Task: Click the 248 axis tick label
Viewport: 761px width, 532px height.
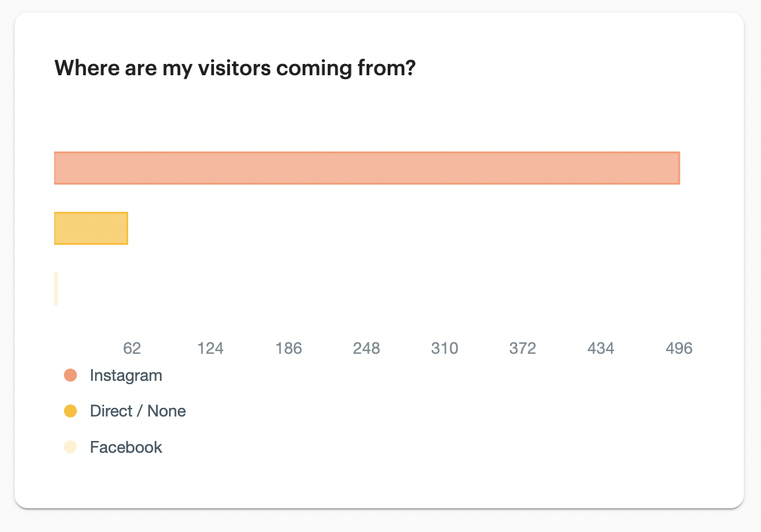Action: (x=367, y=348)
